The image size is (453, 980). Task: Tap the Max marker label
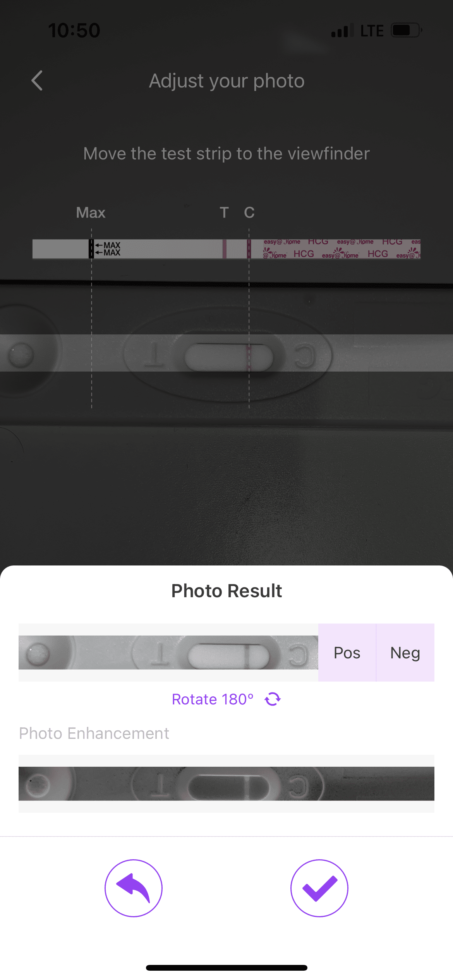point(91,212)
